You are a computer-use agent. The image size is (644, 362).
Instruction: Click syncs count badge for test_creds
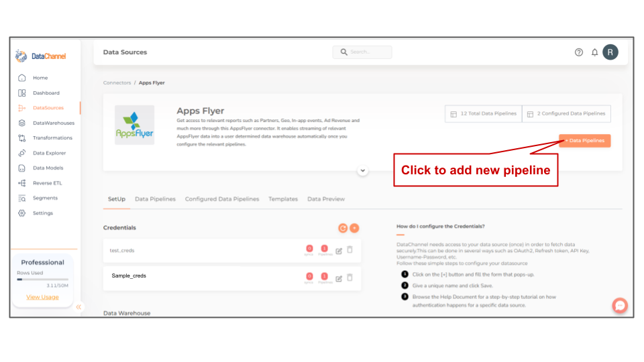click(309, 248)
